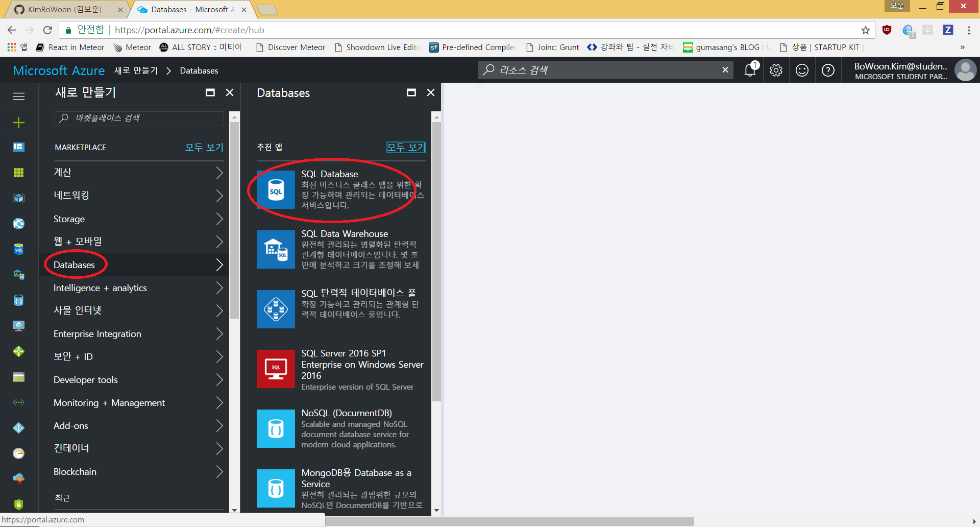
Task: Open the Dashboard sidebar icon
Action: pos(18,147)
